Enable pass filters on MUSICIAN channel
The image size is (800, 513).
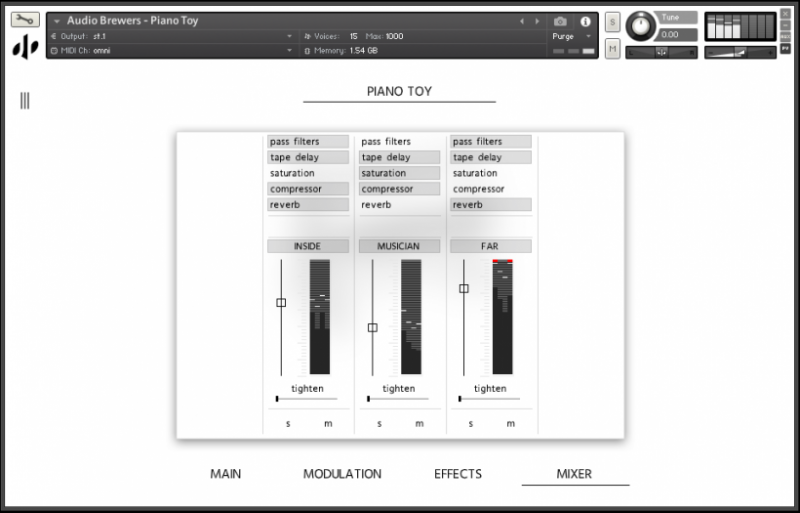click(x=399, y=141)
